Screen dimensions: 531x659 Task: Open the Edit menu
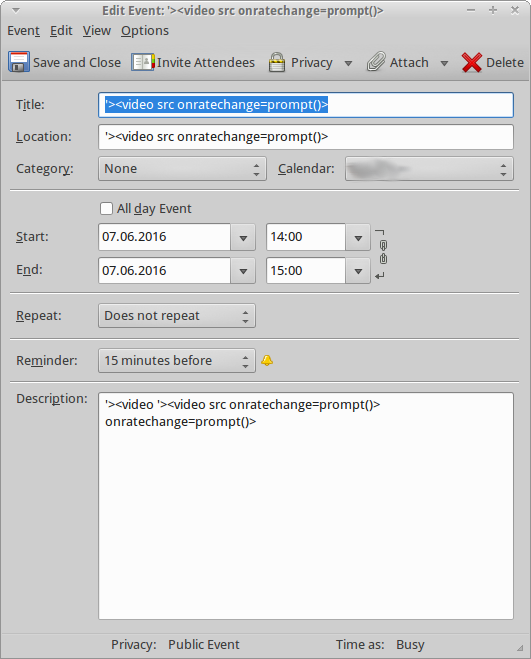click(61, 31)
